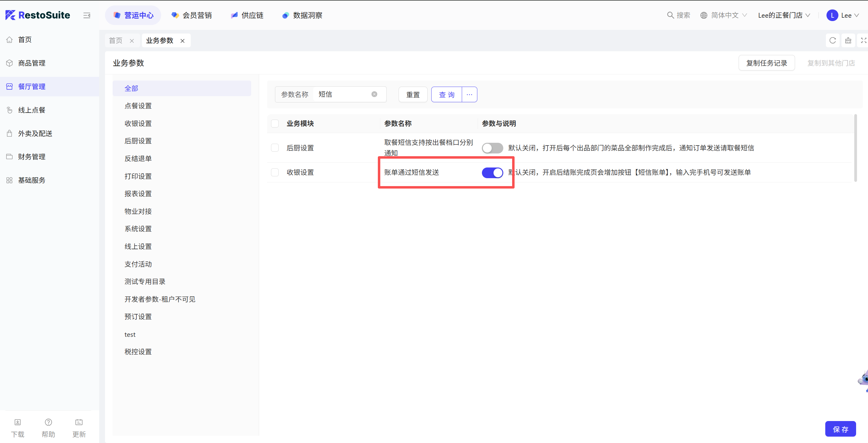Image resolution: width=868 pixels, height=443 pixels.
Task: Collapse the sidebar with the menu fold icon
Action: pyautogui.click(x=87, y=15)
